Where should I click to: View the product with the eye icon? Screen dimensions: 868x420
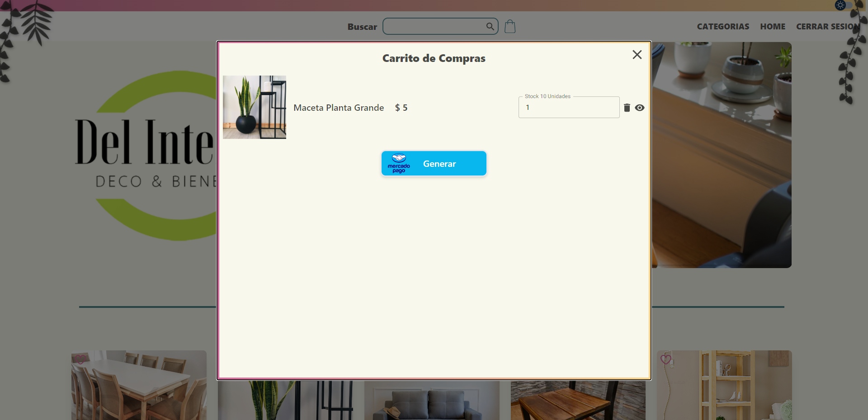(640, 108)
